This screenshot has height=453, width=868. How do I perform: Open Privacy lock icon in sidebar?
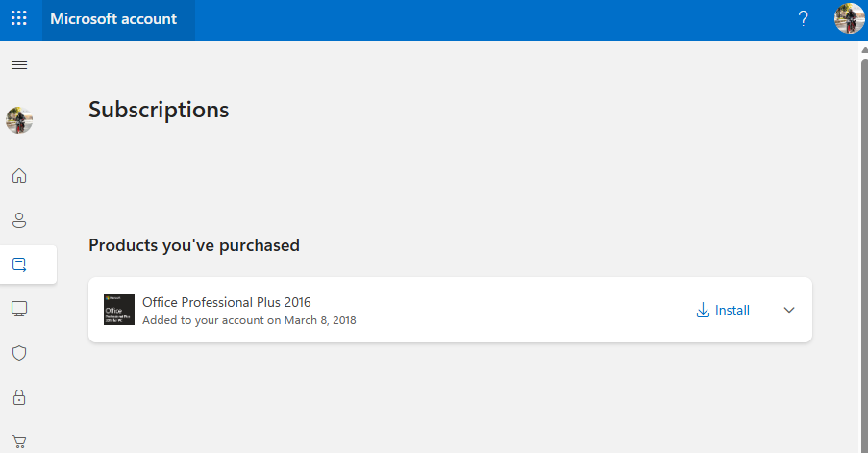click(19, 397)
